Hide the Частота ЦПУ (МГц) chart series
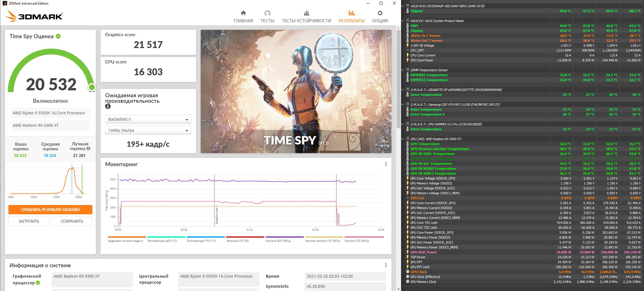This screenshot has height=291, width=644. pos(285,237)
